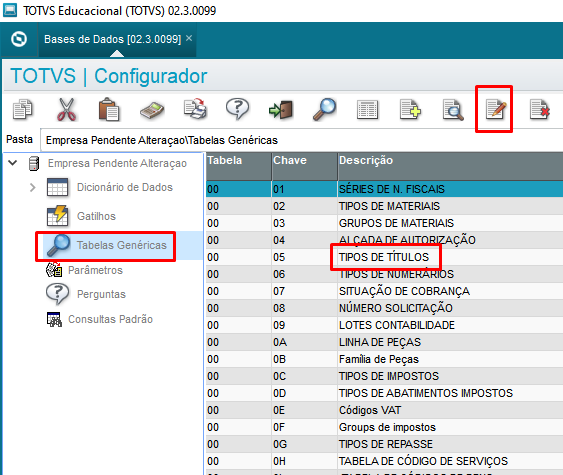Click the edit record pencil icon
Screen dimensions: 563x475
click(496, 110)
